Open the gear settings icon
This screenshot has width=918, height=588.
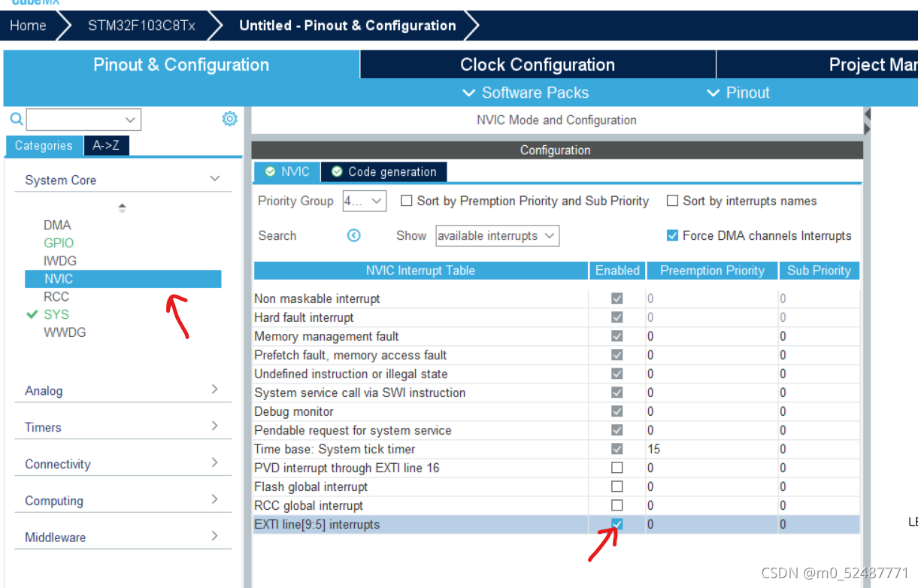click(230, 119)
